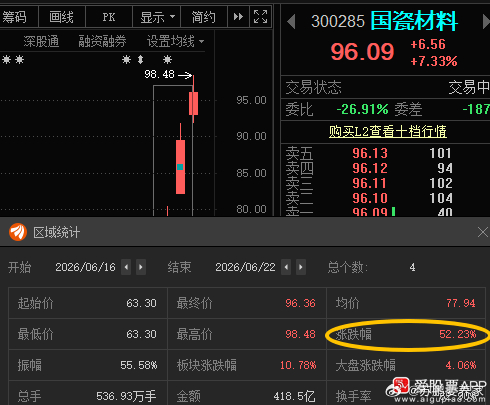Go to previous stock arrow
This screenshot has height=405, width=490.
pyautogui.click(x=291, y=22)
